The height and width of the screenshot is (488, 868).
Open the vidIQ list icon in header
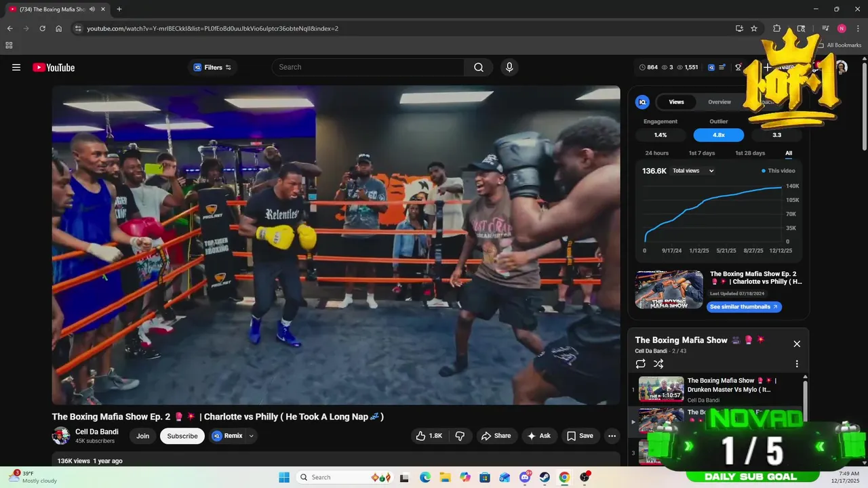[x=722, y=67]
